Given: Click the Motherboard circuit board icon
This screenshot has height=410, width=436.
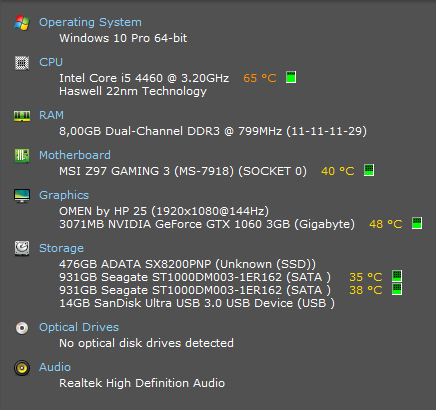Looking at the screenshot, I should pyautogui.click(x=22, y=156).
